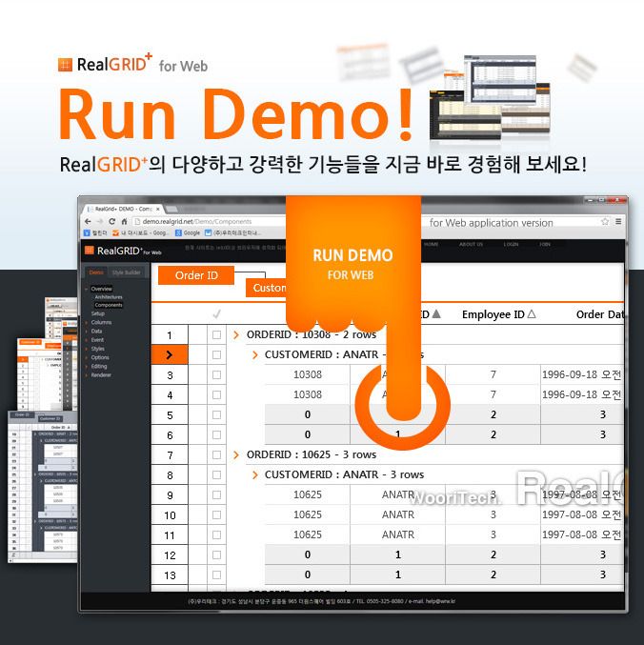The image size is (644, 645).
Task: Tick the checkbox in row 4
Action: click(216, 394)
